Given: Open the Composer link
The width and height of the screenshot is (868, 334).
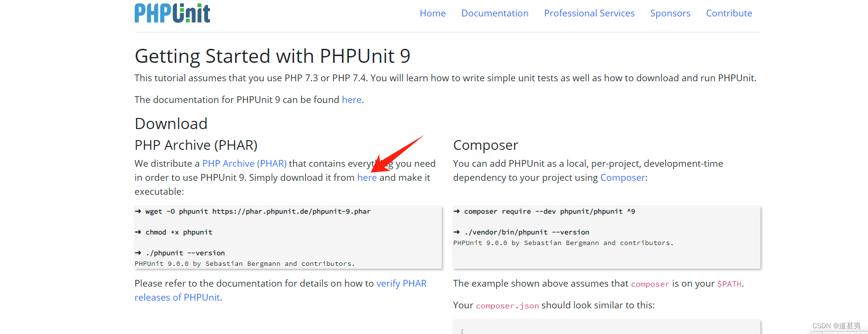Looking at the screenshot, I should [622, 177].
